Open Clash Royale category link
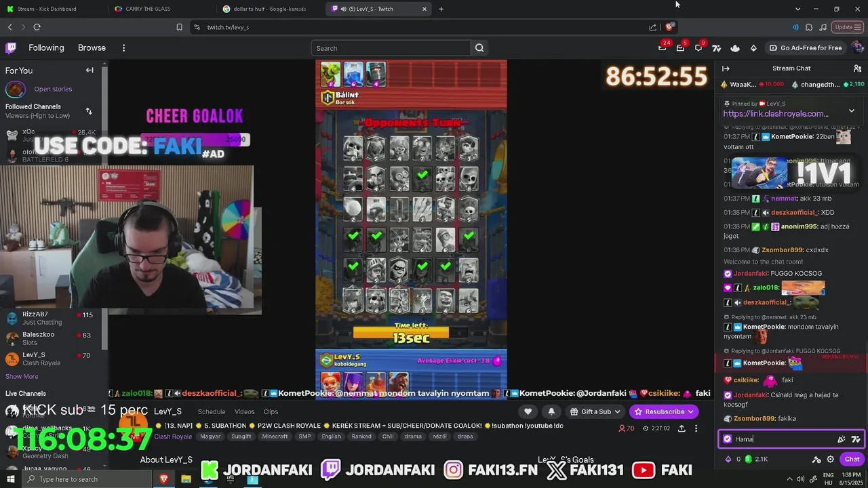This screenshot has width=868, height=488. pyautogui.click(x=173, y=436)
